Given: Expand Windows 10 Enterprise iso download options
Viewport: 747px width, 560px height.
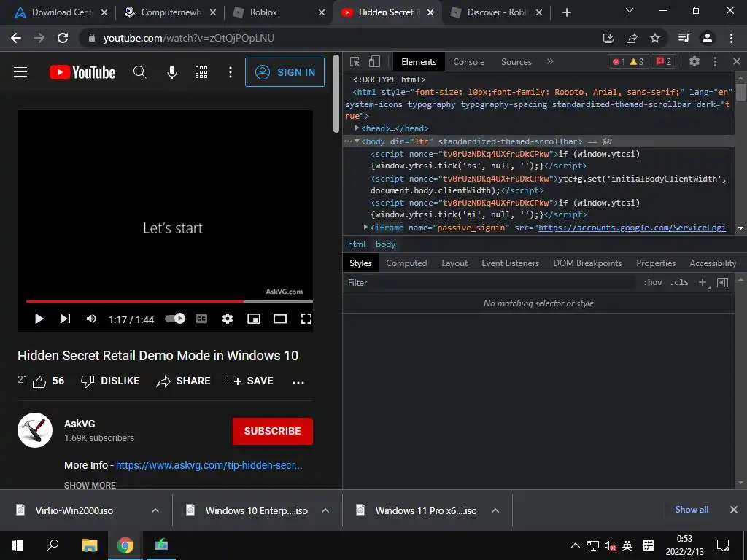Looking at the screenshot, I should (x=325, y=510).
